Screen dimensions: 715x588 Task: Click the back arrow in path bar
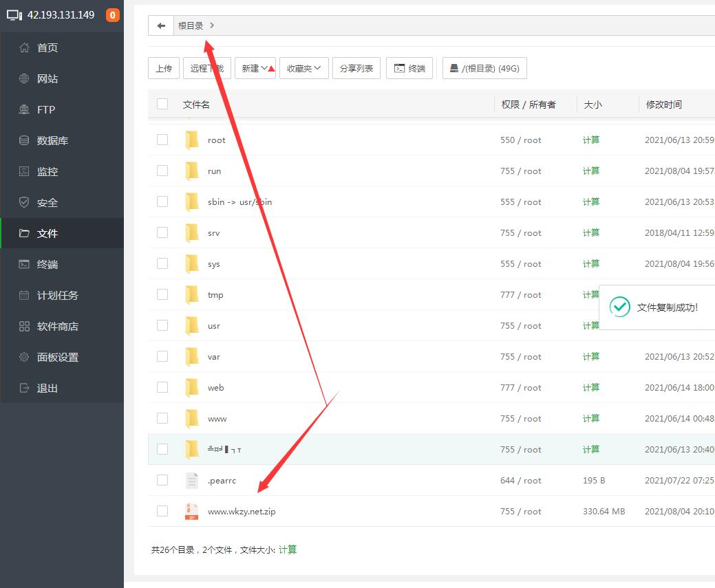pos(161,25)
